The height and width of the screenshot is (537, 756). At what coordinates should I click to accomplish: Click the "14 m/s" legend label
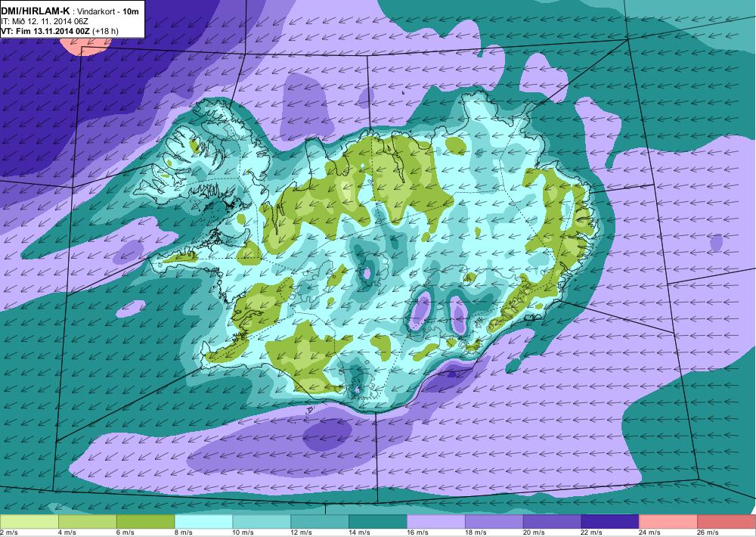coord(360,532)
